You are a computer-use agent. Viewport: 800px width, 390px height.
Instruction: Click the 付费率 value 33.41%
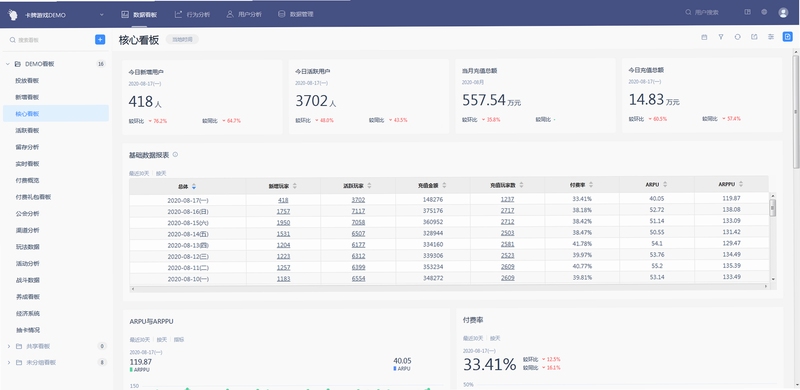(x=489, y=364)
